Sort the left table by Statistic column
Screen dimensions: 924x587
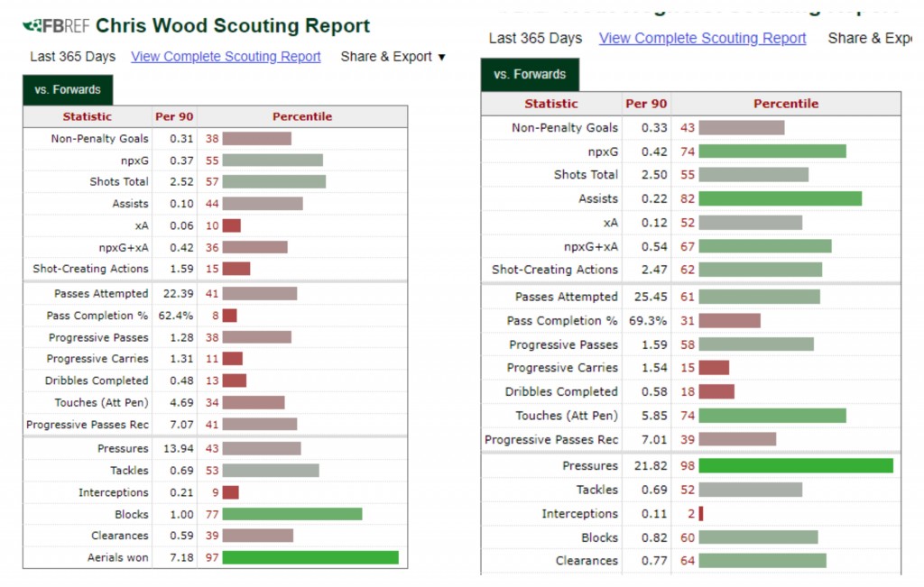88,116
